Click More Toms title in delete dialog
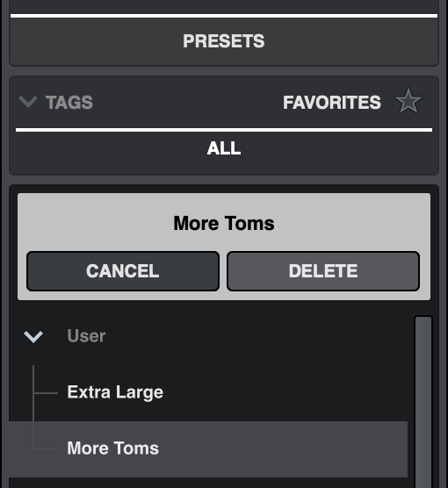This screenshot has height=488, width=448. (x=224, y=223)
